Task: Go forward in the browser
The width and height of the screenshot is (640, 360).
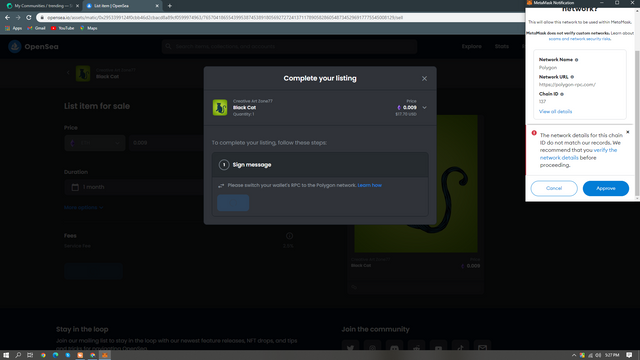Action: (18, 18)
